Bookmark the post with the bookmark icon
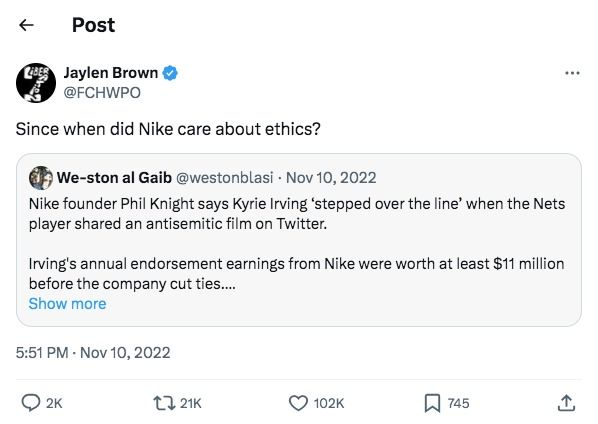 pos(432,403)
